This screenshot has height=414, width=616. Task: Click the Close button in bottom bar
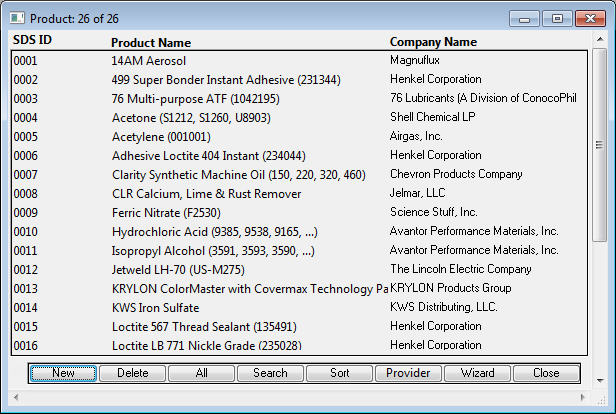click(x=546, y=373)
